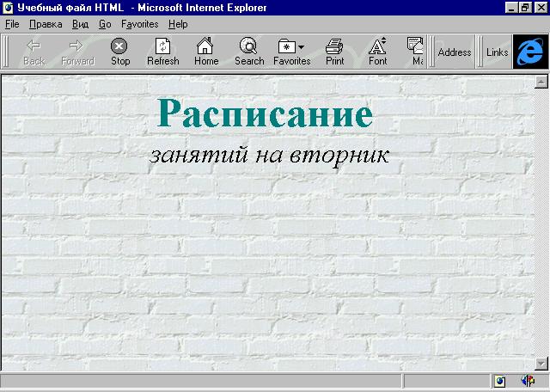Print the page using Print icon

coord(334,52)
